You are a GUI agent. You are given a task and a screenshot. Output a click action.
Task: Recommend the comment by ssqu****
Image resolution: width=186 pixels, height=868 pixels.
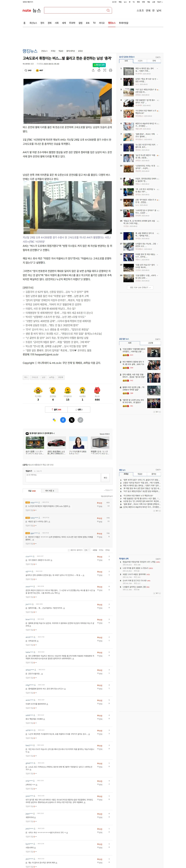100,503
